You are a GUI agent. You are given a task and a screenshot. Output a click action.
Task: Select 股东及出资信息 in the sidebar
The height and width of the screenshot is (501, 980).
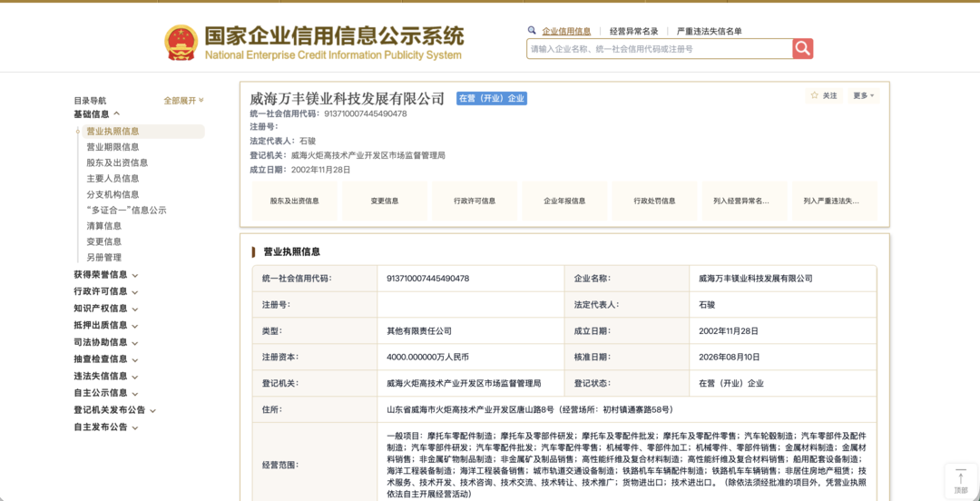tap(117, 162)
